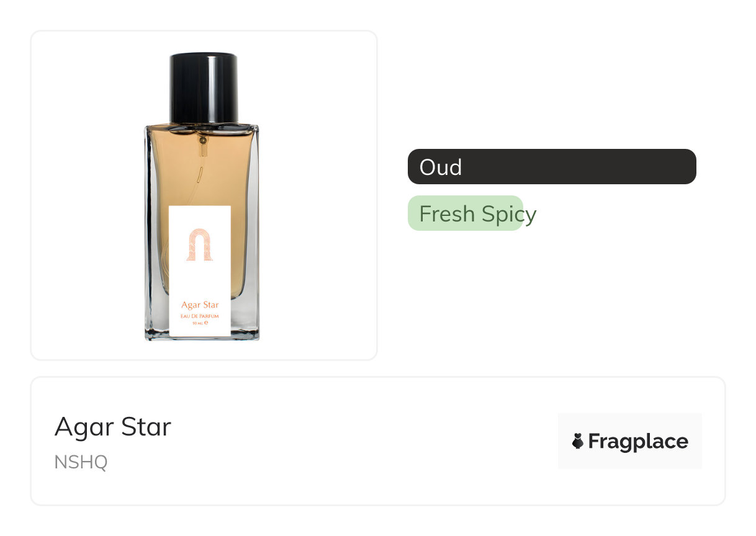Image resolution: width=756 pixels, height=536 pixels.
Task: Click the "50 ml" text on the label
Action: [x=197, y=323]
